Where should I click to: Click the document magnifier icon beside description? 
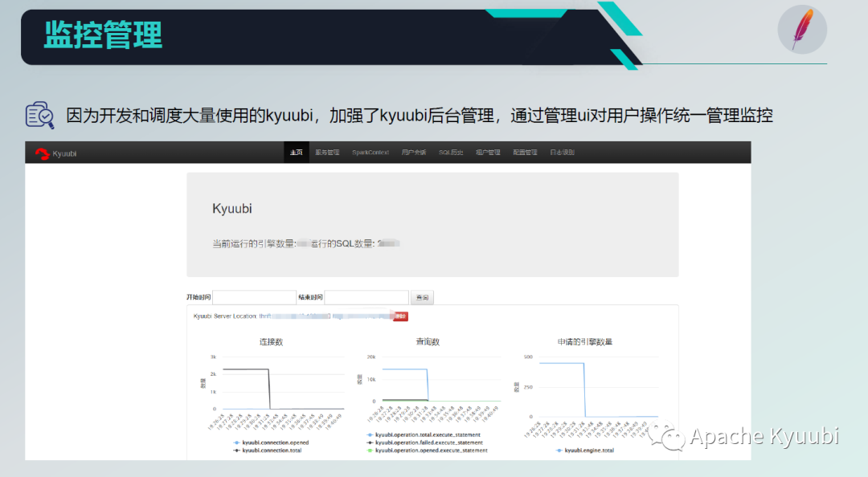[x=40, y=115]
